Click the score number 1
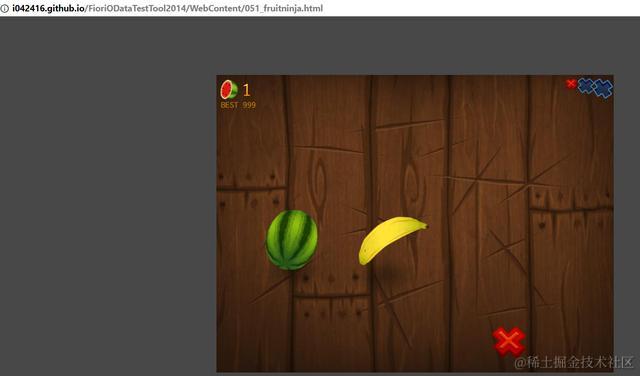The width and height of the screenshot is (640, 376). pos(246,90)
